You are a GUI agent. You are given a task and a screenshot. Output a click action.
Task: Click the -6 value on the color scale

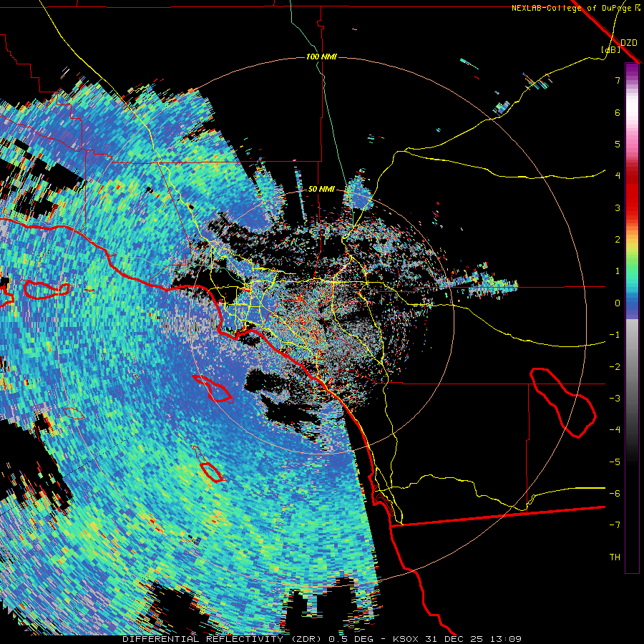615,493
